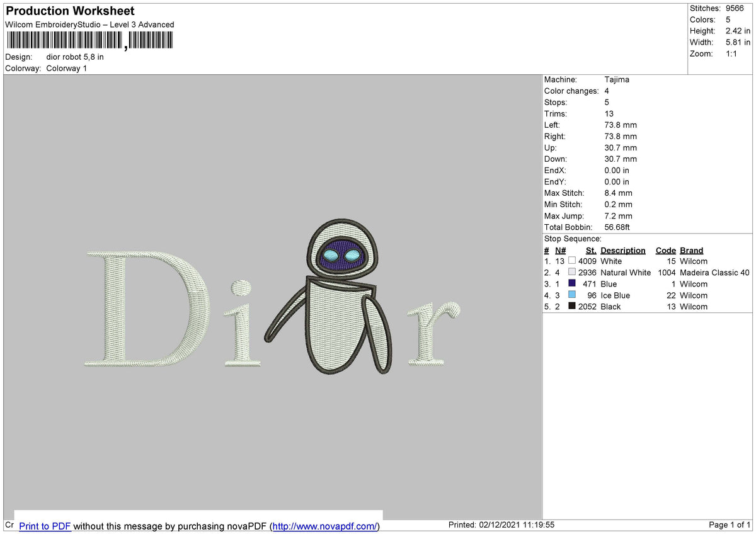756x534 pixels.
Task: Click the embroidered letter D
Action: pos(147,309)
